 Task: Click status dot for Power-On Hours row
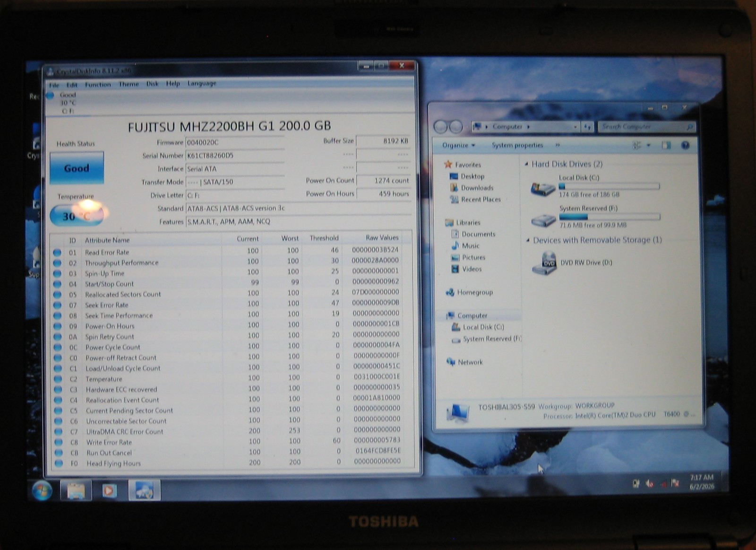point(58,326)
